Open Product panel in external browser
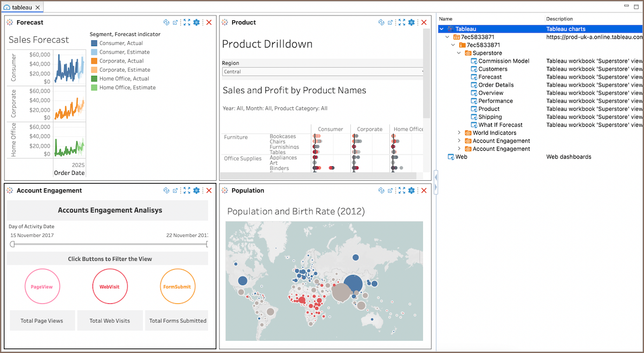 tap(390, 22)
